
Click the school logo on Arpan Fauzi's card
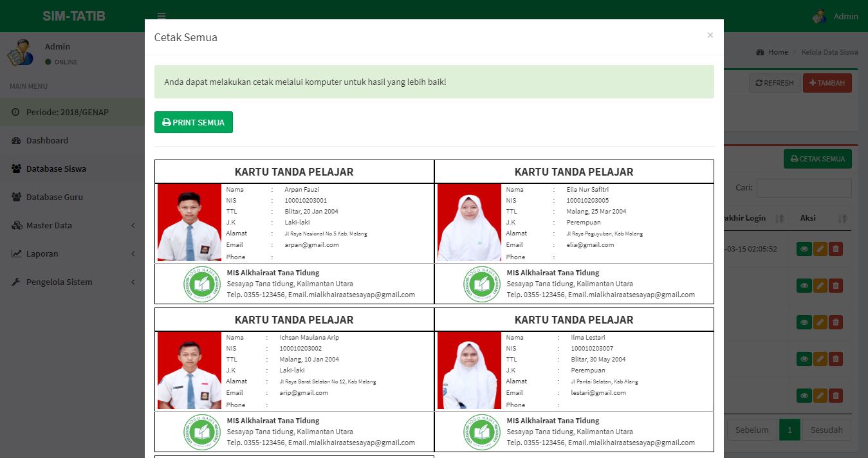click(x=203, y=284)
